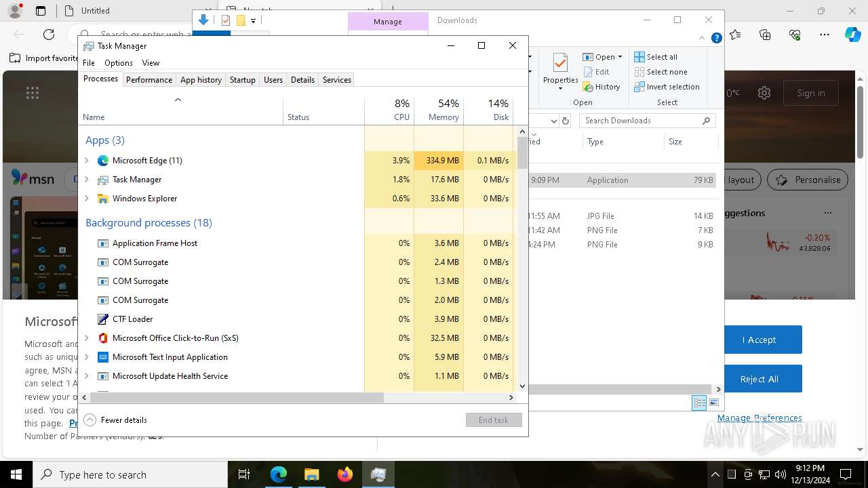
Task: Sort processes by Memory column
Action: click(438, 110)
